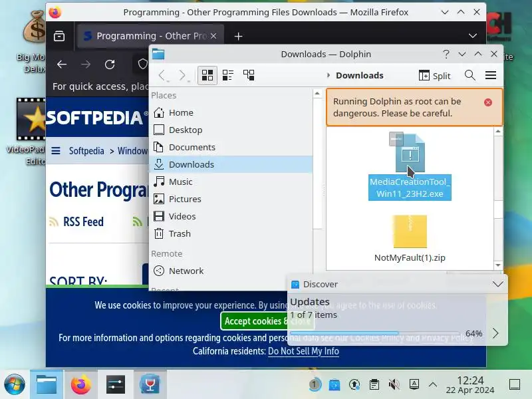Go forward in Firefox

[86, 65]
